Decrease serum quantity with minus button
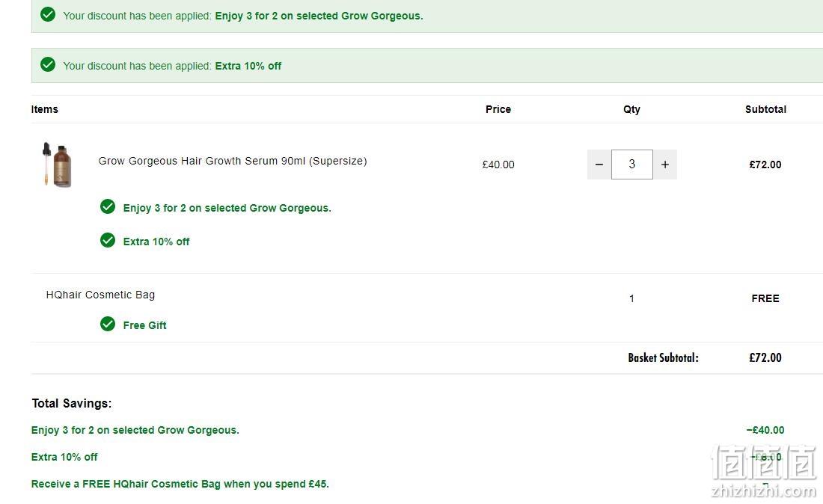Screen dimensions: 823x504 tap(599, 165)
